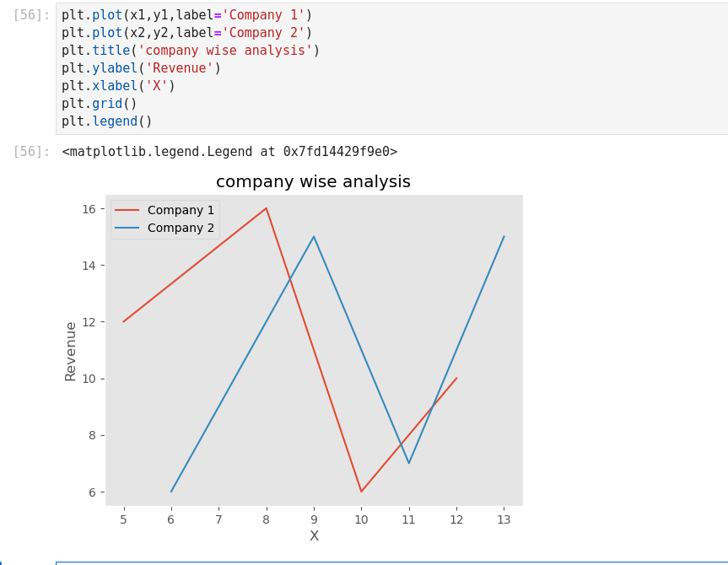728x565 pixels.
Task: Click the Revenue y-axis label
Action: point(71,351)
